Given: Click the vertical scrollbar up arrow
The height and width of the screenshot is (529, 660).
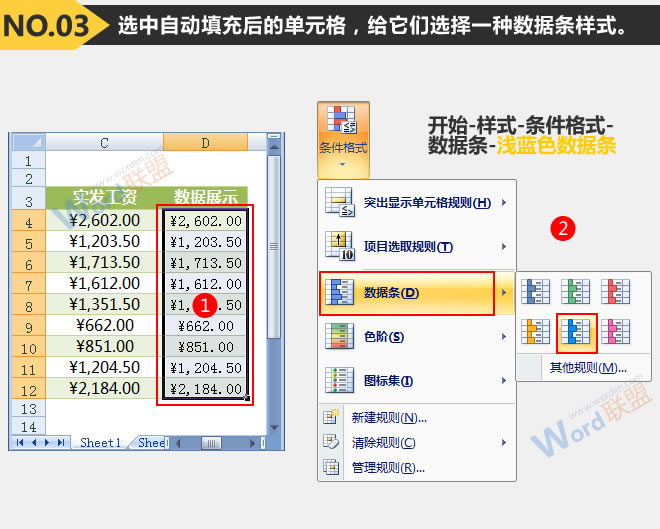Looking at the screenshot, I should (x=274, y=148).
